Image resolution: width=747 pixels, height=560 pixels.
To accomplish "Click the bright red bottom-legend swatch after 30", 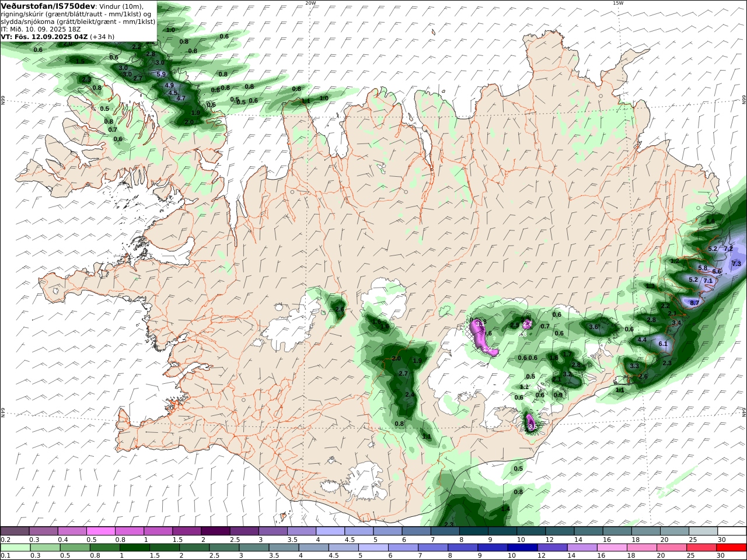I will click(x=732, y=547).
